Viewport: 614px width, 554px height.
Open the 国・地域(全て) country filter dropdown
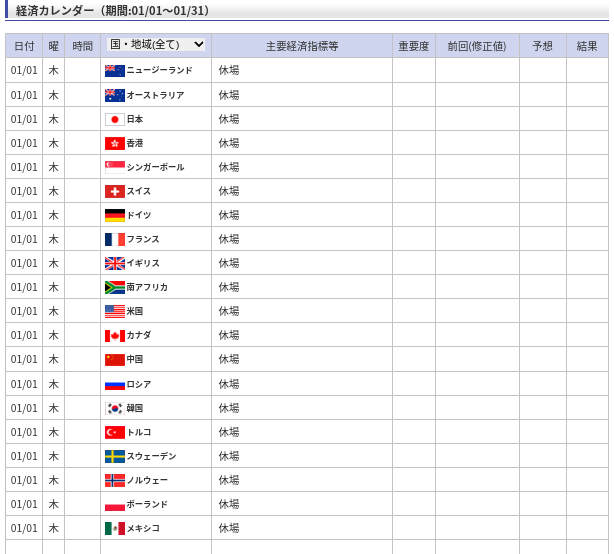(x=156, y=45)
